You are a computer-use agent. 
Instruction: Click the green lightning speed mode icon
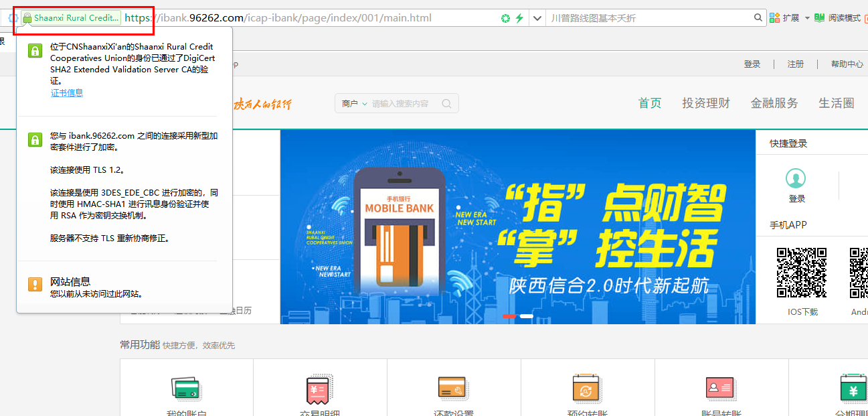[519, 18]
